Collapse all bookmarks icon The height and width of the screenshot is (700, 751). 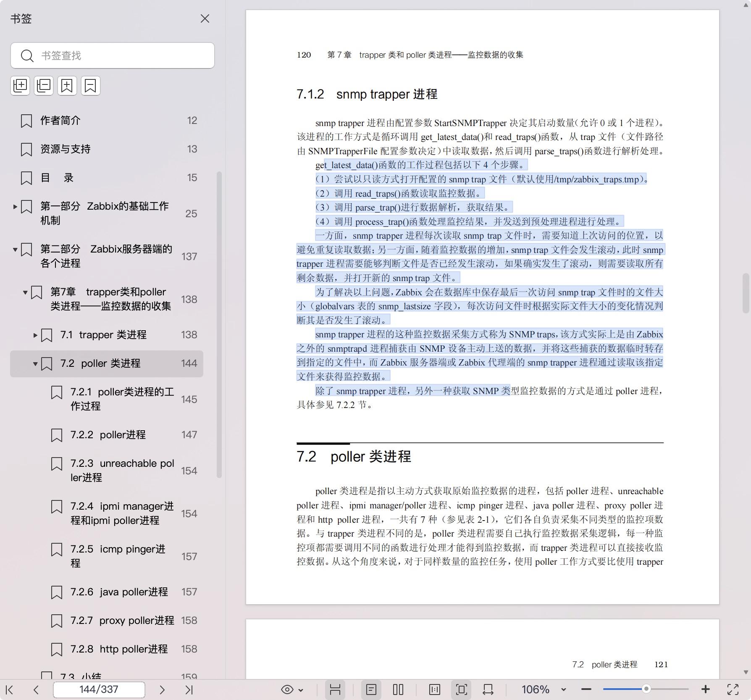44,86
